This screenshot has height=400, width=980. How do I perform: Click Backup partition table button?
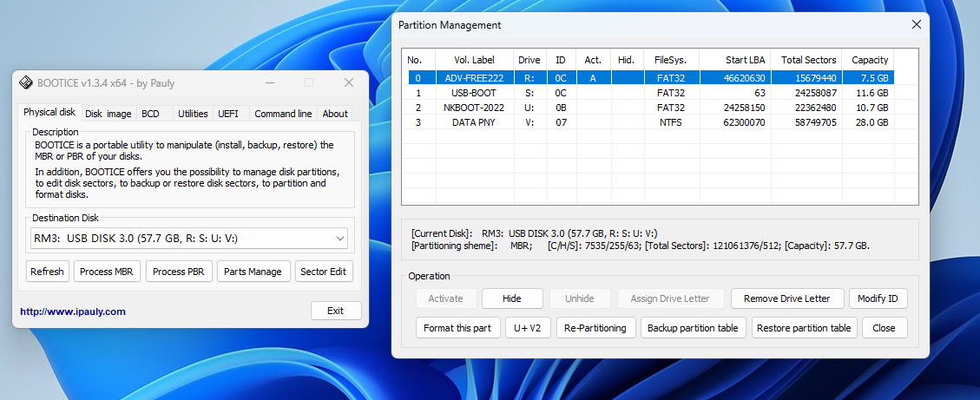693,327
